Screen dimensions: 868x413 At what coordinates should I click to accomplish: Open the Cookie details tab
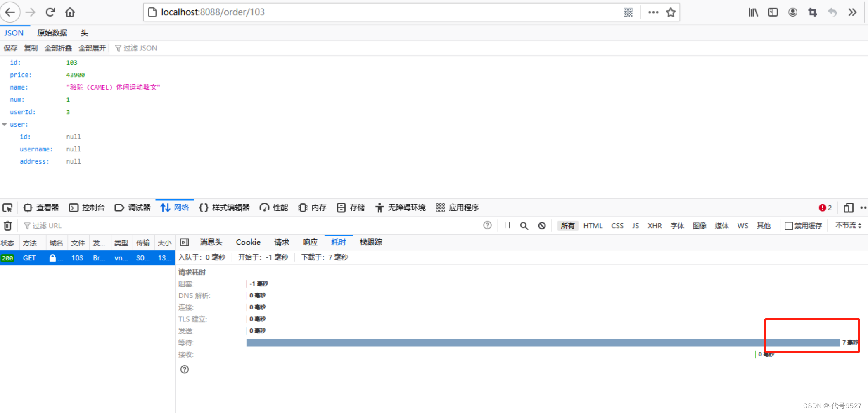[248, 242]
